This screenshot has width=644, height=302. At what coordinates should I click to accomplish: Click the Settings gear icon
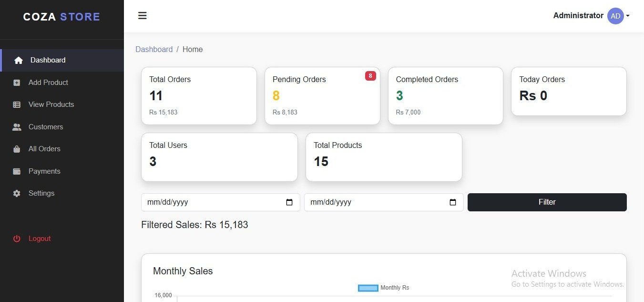click(x=17, y=193)
